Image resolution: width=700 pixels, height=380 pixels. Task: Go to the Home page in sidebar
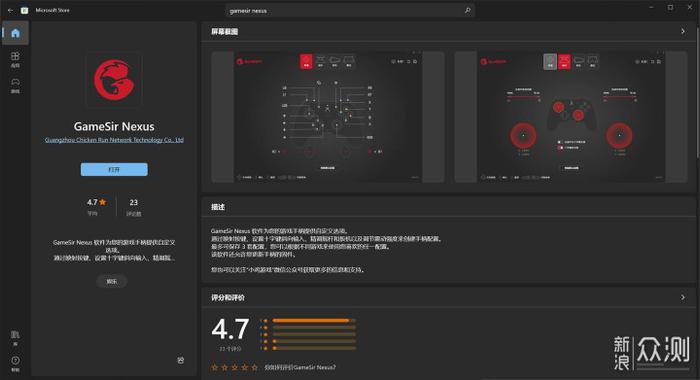[x=15, y=33]
